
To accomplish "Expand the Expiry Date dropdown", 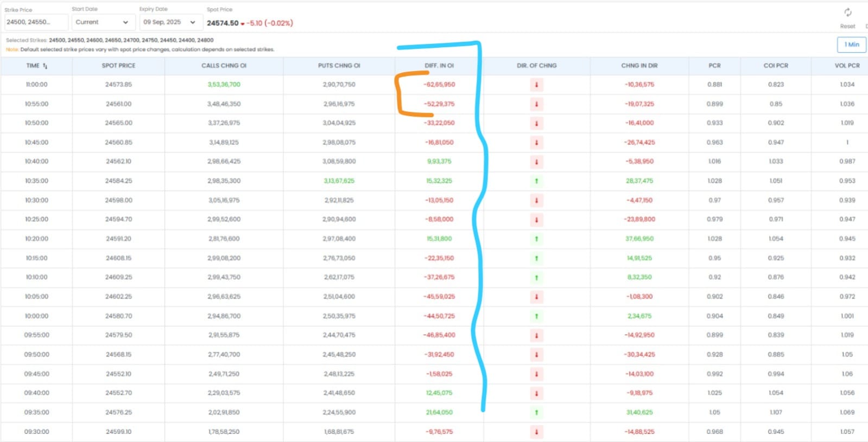I will (x=169, y=22).
